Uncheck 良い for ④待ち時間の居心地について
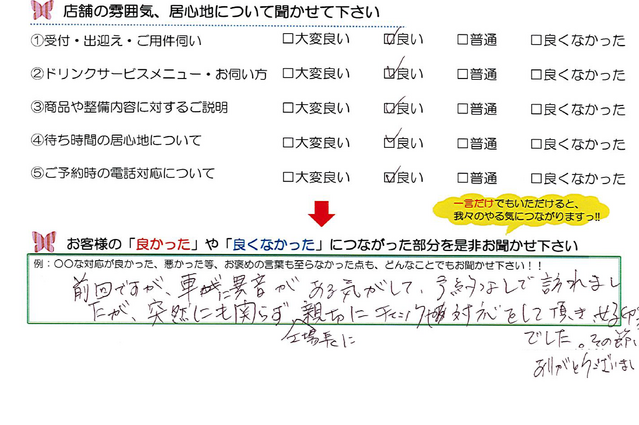The height and width of the screenshot is (425, 639). (x=390, y=143)
